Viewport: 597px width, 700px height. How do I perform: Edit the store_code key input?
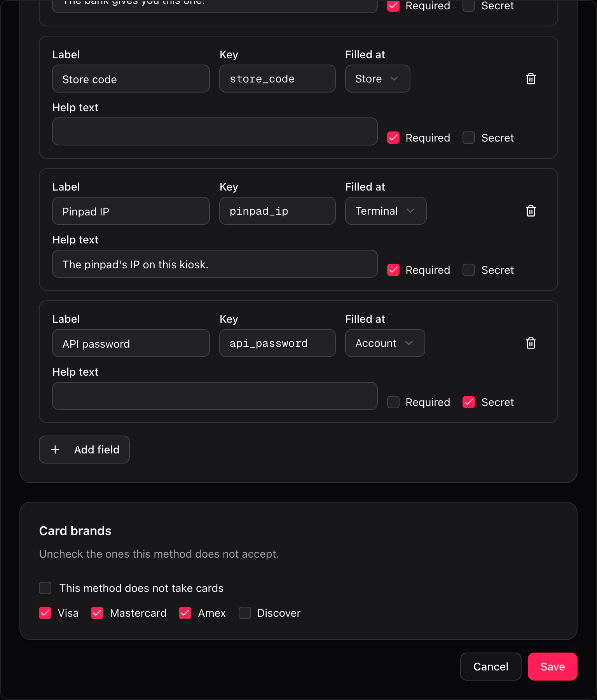click(278, 79)
